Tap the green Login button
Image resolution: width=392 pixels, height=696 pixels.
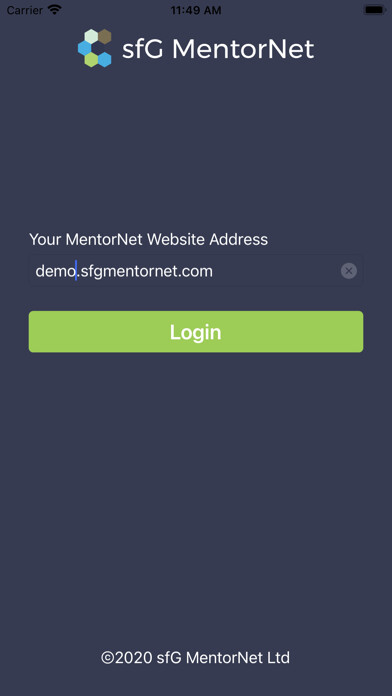(x=196, y=332)
